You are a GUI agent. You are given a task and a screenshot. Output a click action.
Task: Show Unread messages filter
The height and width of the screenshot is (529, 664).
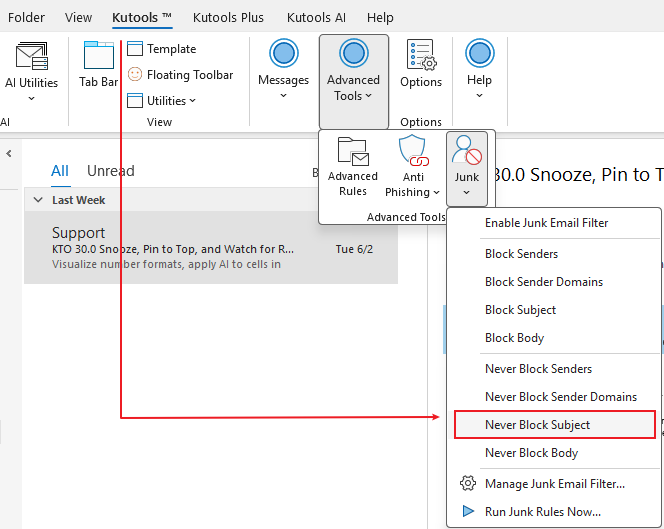(x=111, y=171)
